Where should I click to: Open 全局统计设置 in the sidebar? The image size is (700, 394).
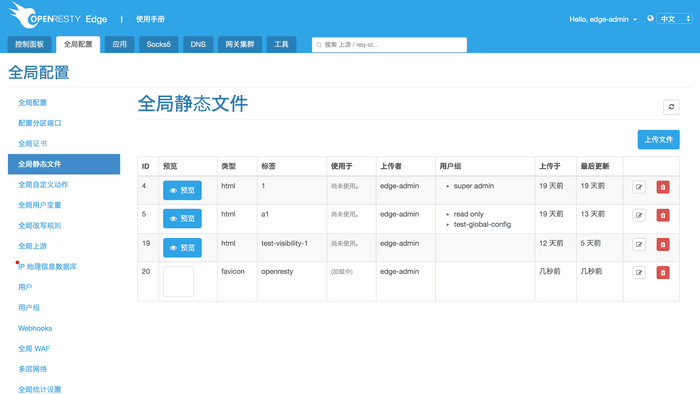pyautogui.click(x=39, y=390)
